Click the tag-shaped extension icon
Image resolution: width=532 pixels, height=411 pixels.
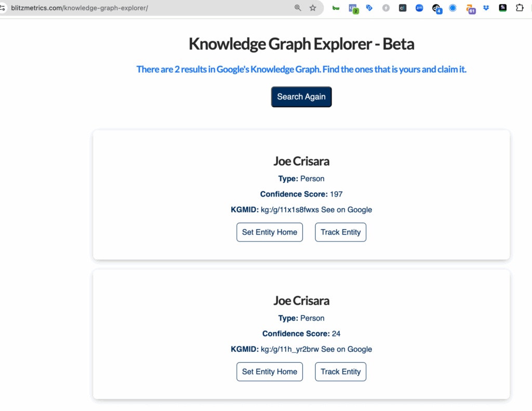369,8
